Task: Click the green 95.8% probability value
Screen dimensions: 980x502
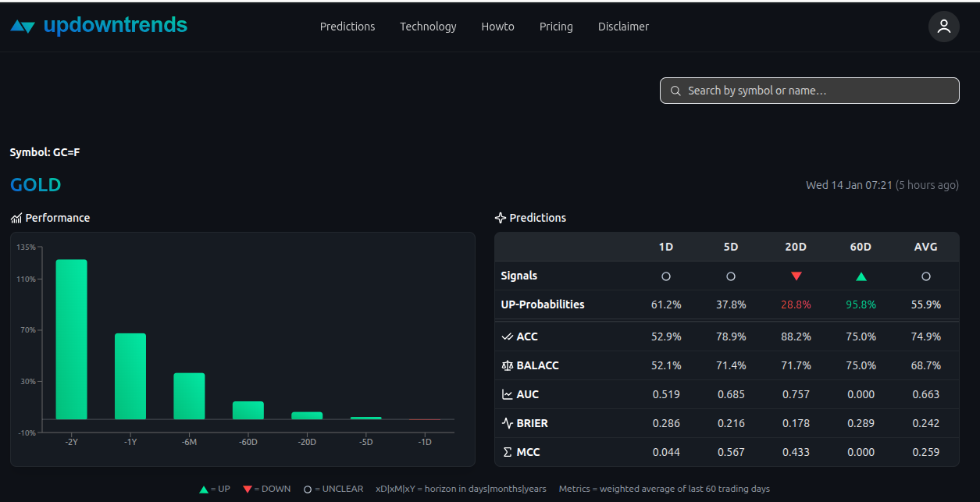Action: pyautogui.click(x=861, y=304)
